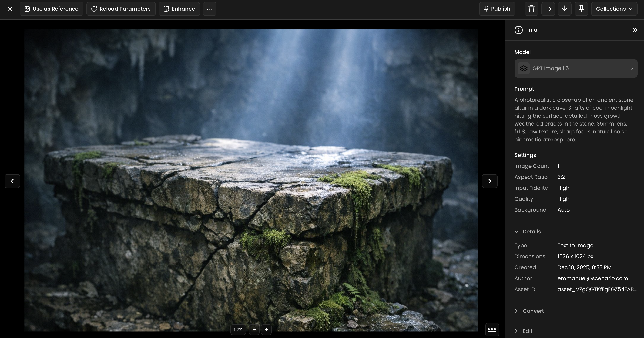The image size is (644, 338).
Task: Open the Collections dropdown
Action: 614,9
